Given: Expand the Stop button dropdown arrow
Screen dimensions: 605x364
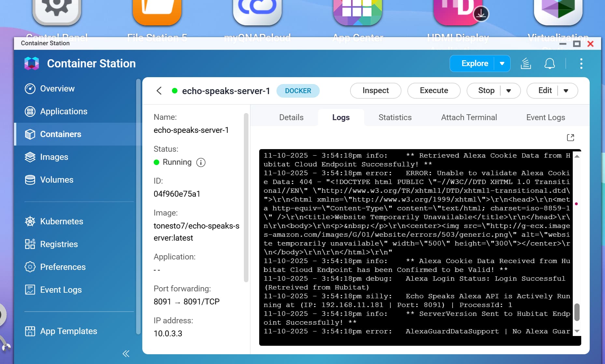Looking at the screenshot, I should (509, 91).
